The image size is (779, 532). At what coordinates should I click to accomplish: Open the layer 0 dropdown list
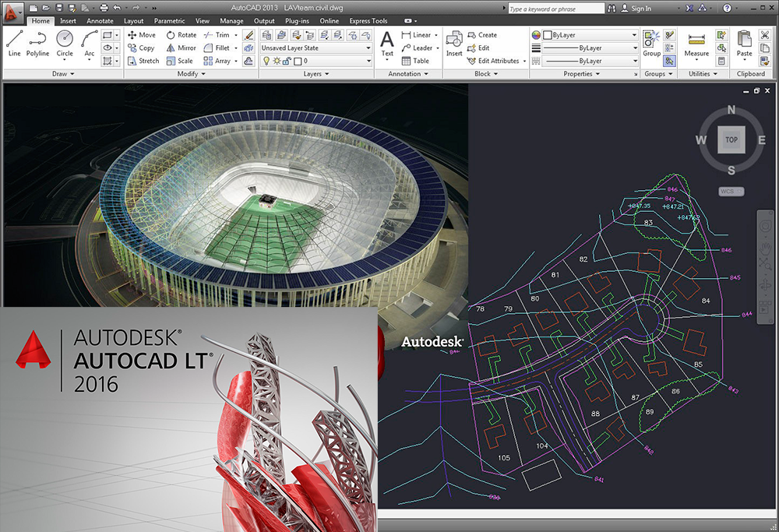(x=316, y=61)
